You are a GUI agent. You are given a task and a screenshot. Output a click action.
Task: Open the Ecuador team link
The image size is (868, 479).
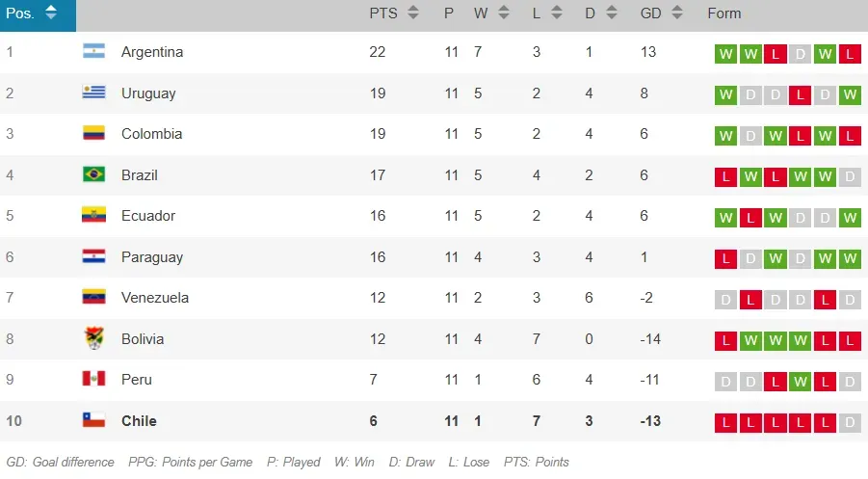pos(148,216)
